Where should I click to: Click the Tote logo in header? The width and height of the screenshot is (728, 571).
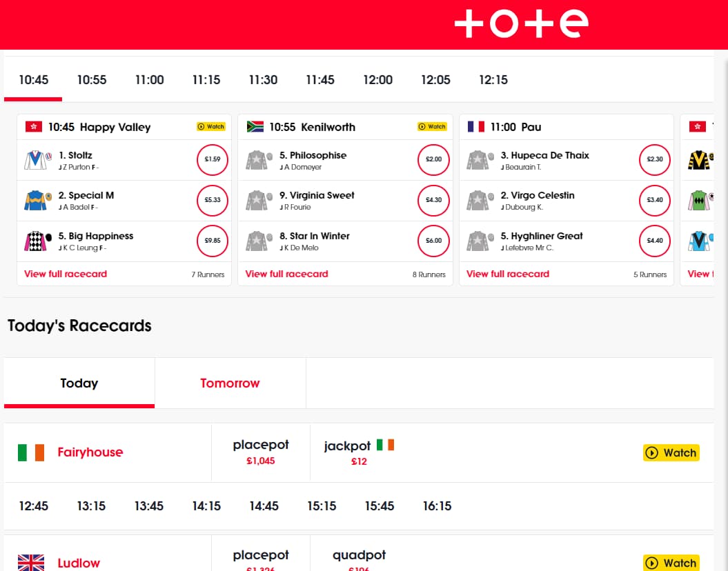point(521,24)
